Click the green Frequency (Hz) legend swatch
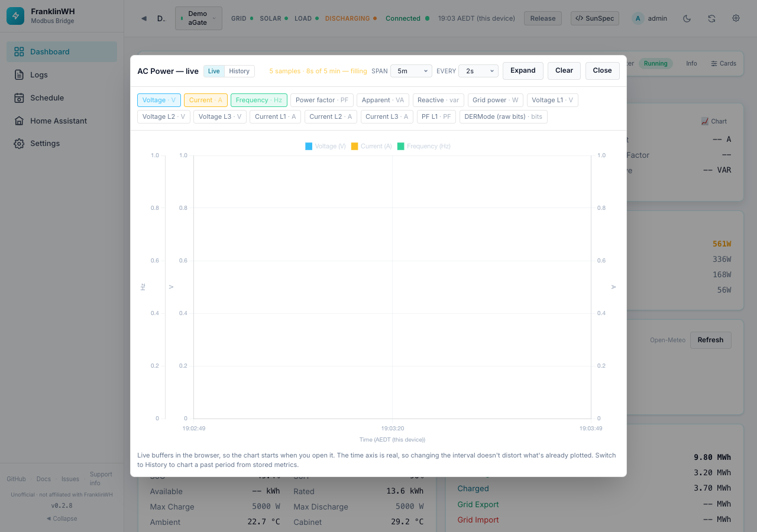This screenshot has width=757, height=532. click(401, 146)
